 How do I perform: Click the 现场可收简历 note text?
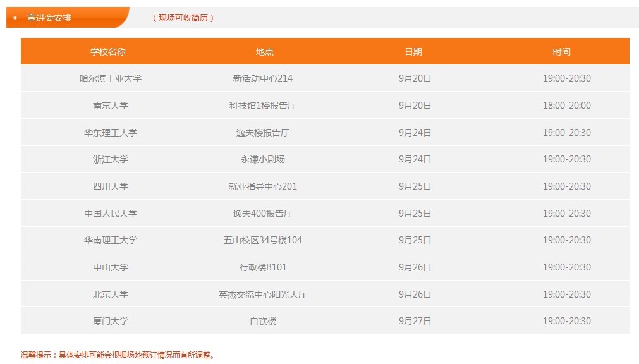pos(183,18)
